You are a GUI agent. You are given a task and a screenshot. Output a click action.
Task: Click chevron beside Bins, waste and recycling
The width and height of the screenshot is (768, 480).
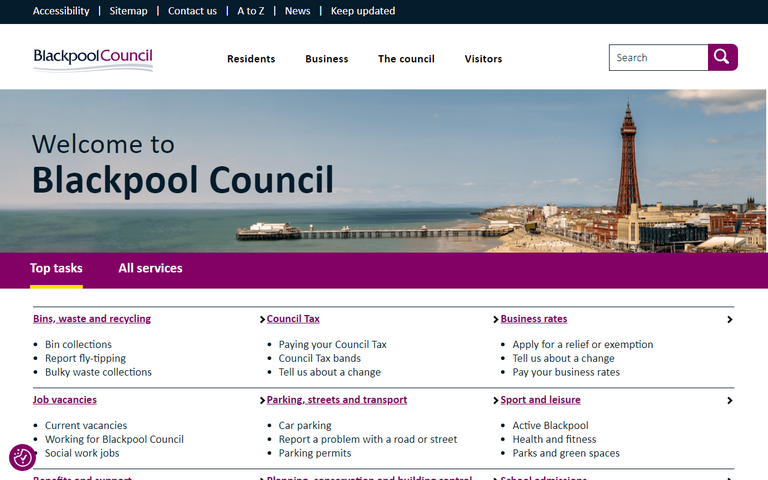(262, 320)
